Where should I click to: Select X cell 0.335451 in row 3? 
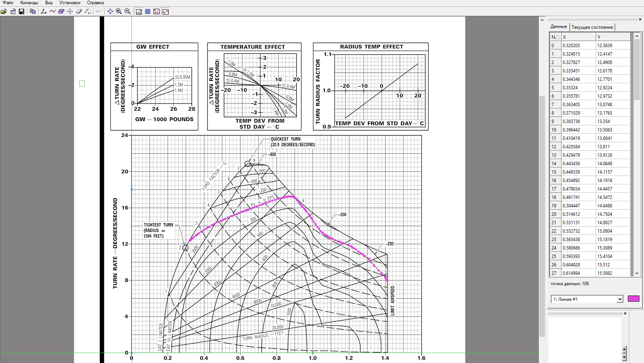tap(578, 71)
